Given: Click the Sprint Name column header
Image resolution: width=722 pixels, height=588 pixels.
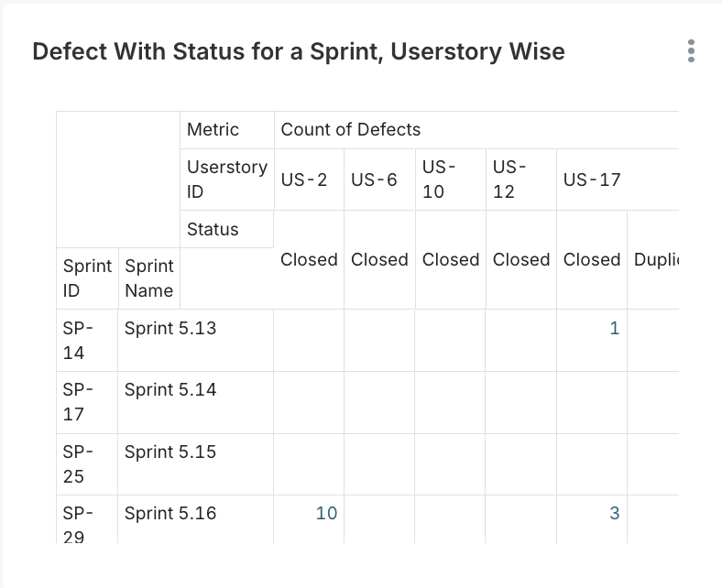Looking at the screenshot, I should (x=148, y=278).
